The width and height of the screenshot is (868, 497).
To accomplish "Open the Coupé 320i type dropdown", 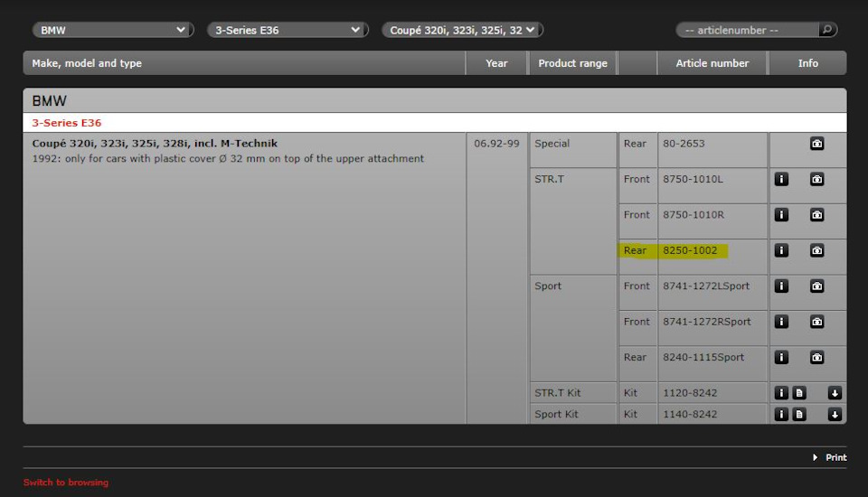I will tap(462, 30).
